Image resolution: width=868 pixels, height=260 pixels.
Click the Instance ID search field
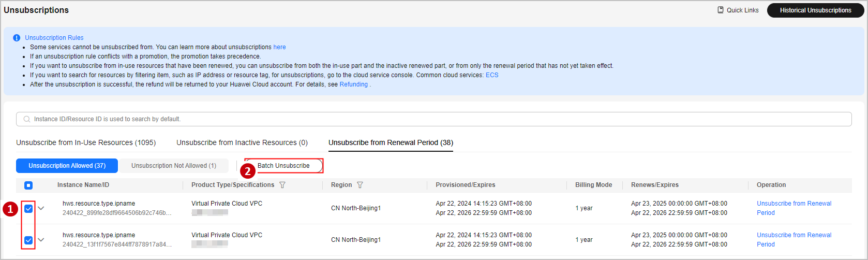[x=435, y=119]
